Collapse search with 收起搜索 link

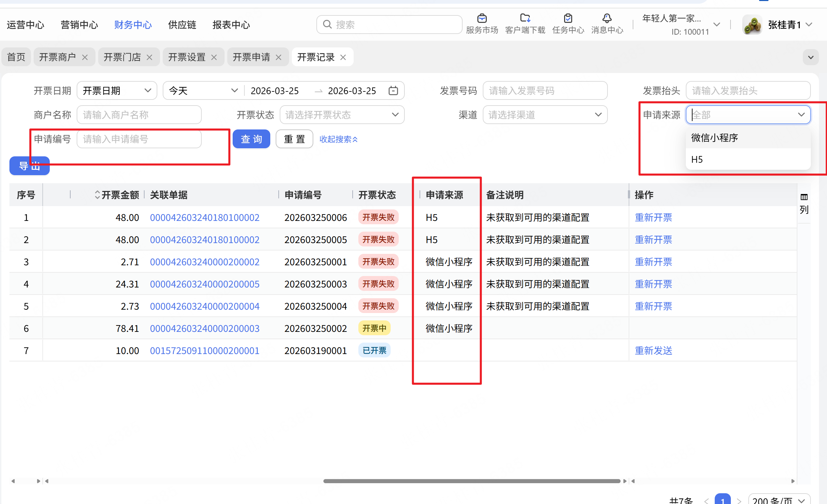coord(338,139)
